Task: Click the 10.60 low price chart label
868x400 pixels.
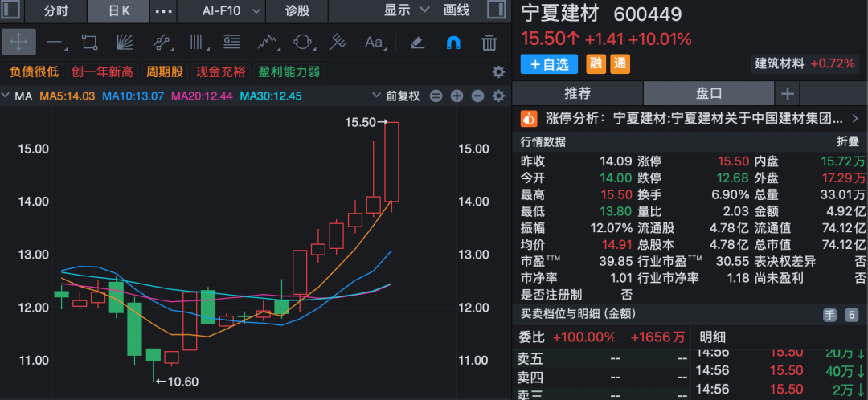Action: [x=182, y=382]
